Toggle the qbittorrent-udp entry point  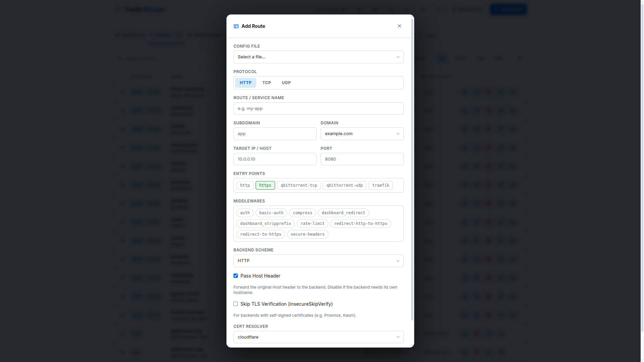click(344, 185)
